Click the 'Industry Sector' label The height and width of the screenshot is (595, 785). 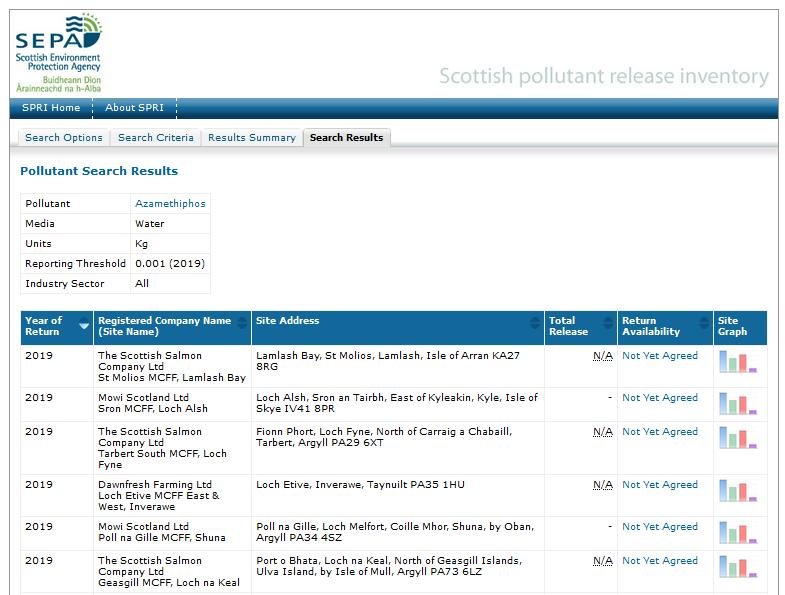[65, 284]
